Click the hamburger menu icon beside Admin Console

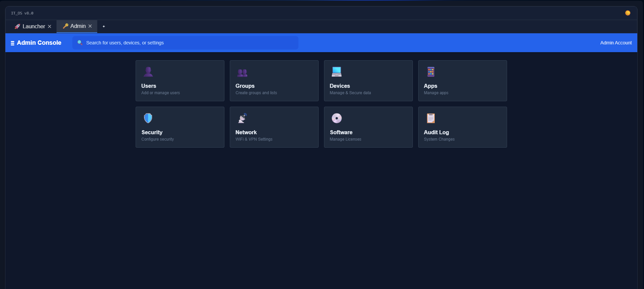tap(12, 43)
